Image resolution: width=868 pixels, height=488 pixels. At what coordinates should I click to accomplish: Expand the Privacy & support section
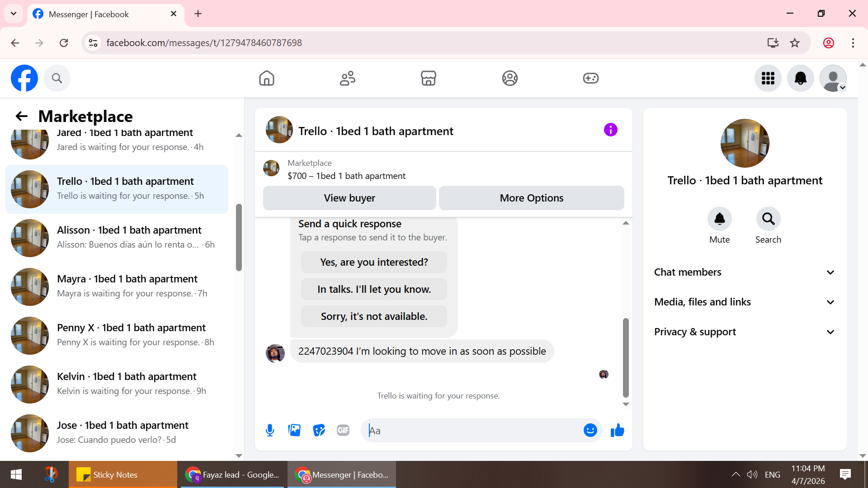tap(745, 332)
